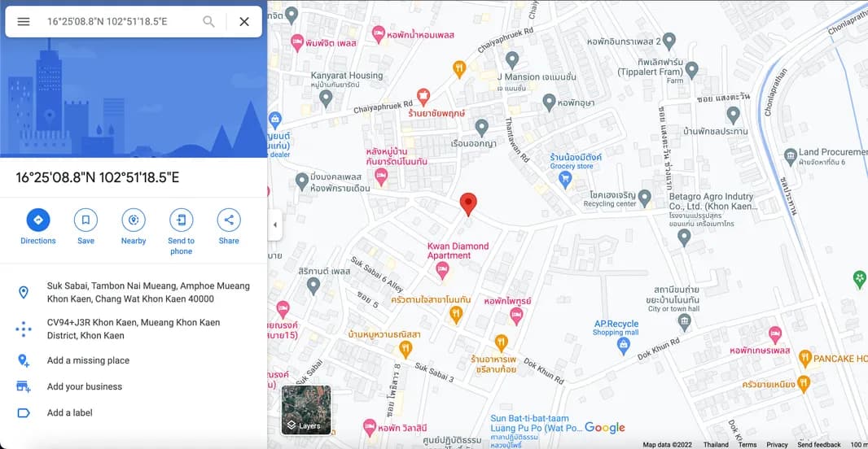
Task: Click the Recycling center pin
Action: (644, 198)
